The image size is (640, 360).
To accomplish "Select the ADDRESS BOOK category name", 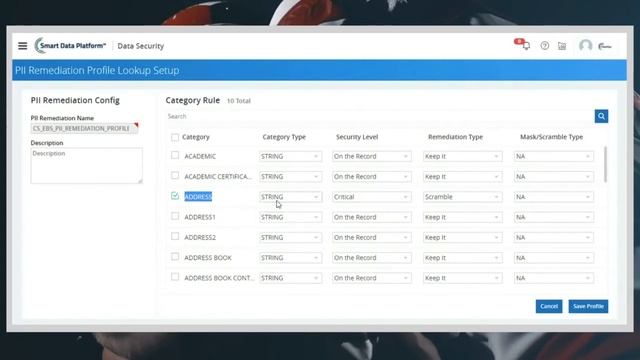I will pos(208,258).
